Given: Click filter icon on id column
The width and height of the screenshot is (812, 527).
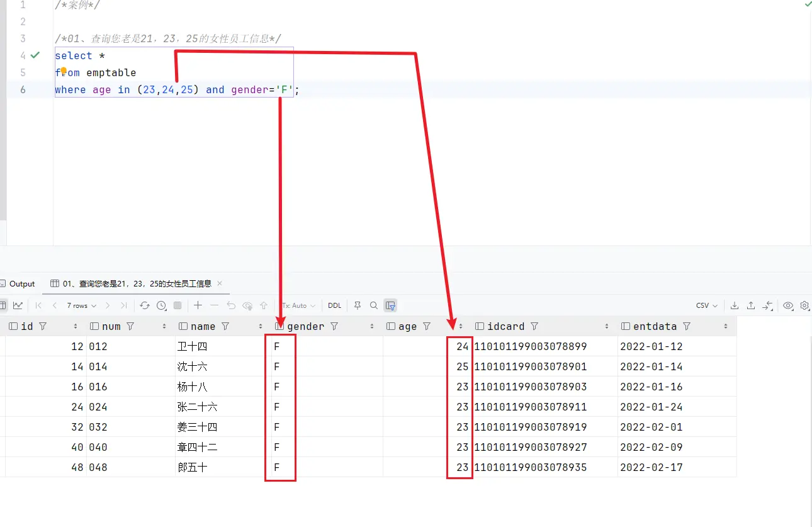Looking at the screenshot, I should click(x=43, y=326).
